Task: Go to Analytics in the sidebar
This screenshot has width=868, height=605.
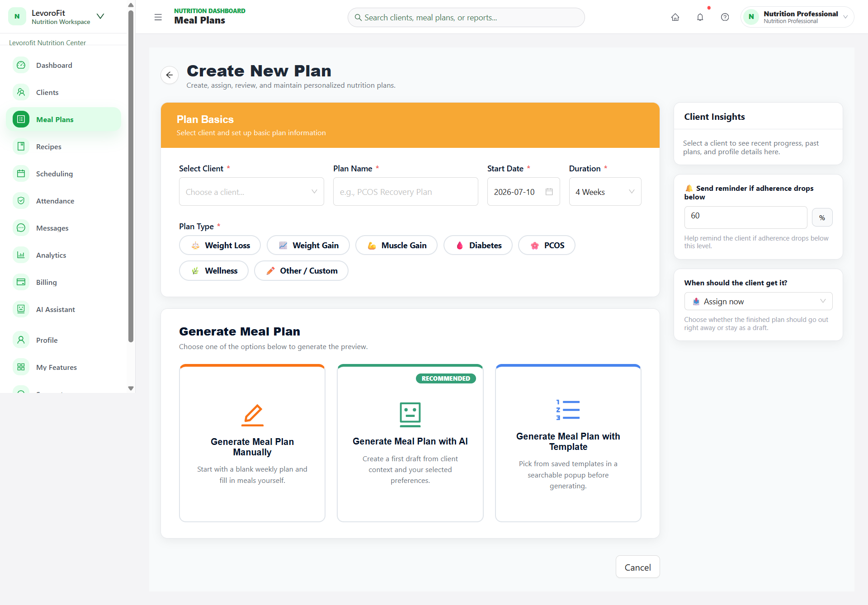Action: pyautogui.click(x=63, y=255)
